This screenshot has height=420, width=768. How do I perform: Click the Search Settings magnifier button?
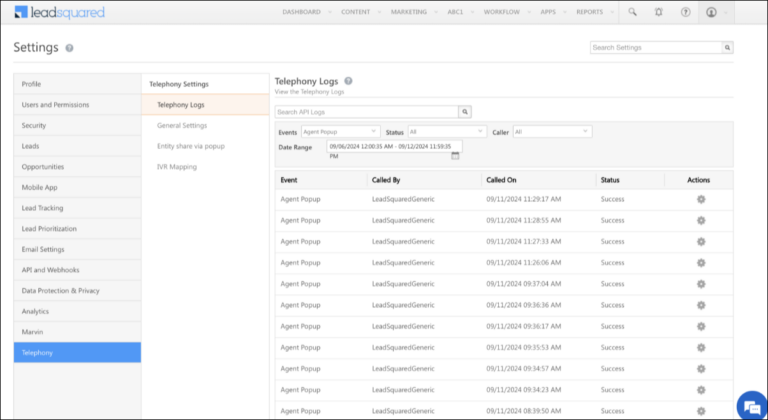(x=727, y=47)
